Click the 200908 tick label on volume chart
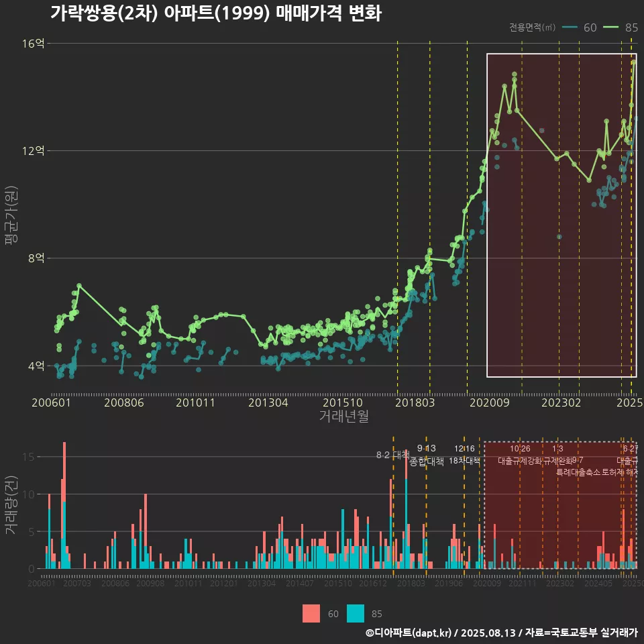644x644 pixels. point(150,583)
